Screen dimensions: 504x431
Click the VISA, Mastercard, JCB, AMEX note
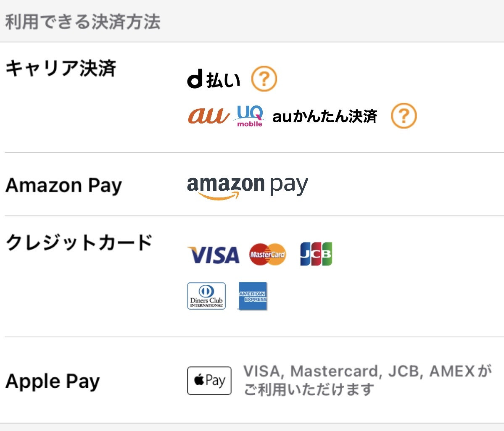pyautogui.click(x=367, y=371)
